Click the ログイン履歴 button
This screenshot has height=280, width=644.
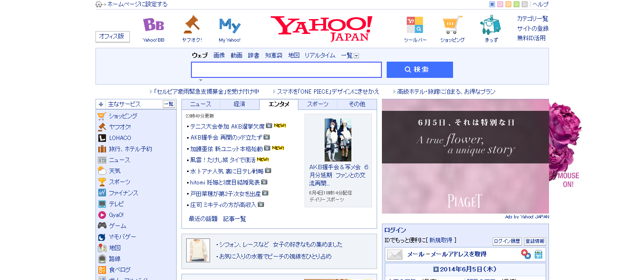[507, 242]
